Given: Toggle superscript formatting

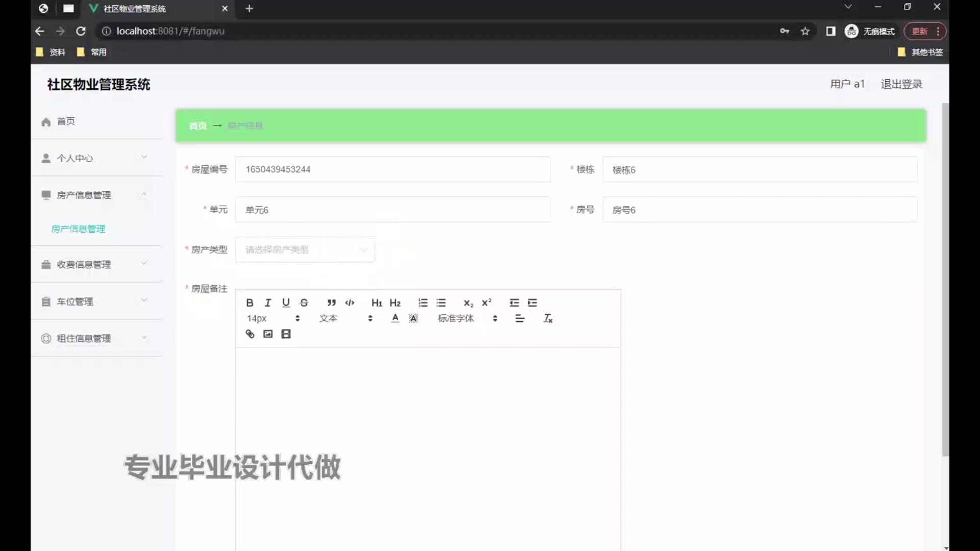Looking at the screenshot, I should [486, 303].
